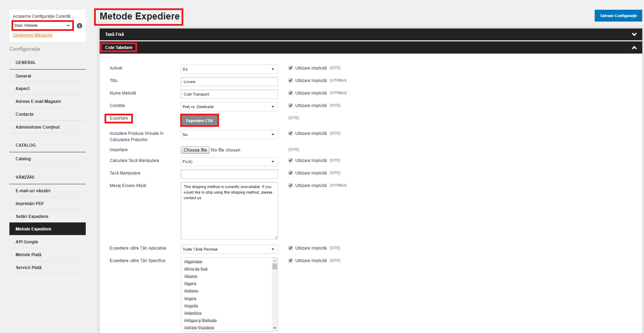Open the Main Website scope dropdown
This screenshot has height=333, width=644.
tap(43, 25)
